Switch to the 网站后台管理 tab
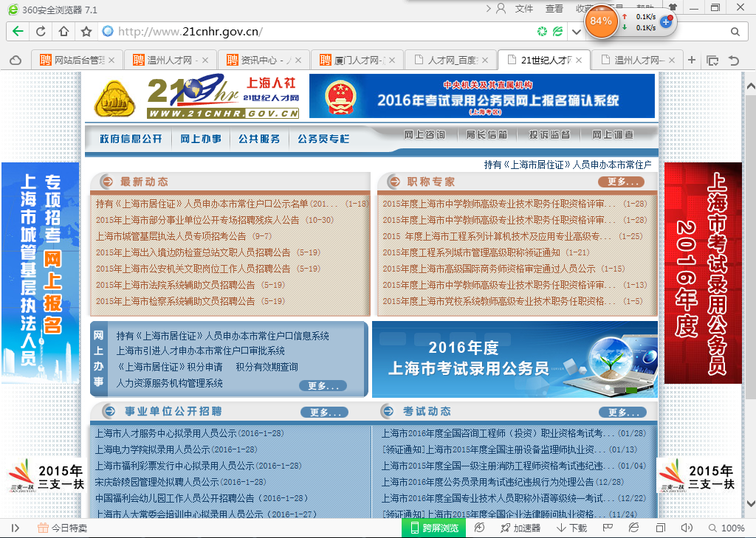 click(76, 61)
